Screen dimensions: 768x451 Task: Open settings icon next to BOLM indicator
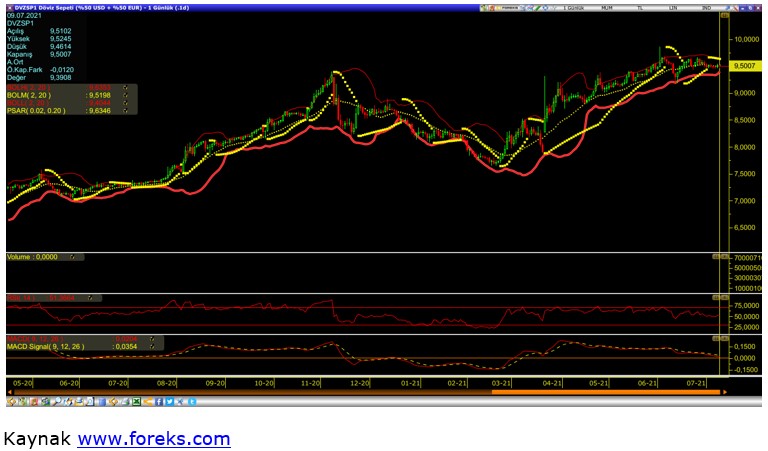point(124,95)
